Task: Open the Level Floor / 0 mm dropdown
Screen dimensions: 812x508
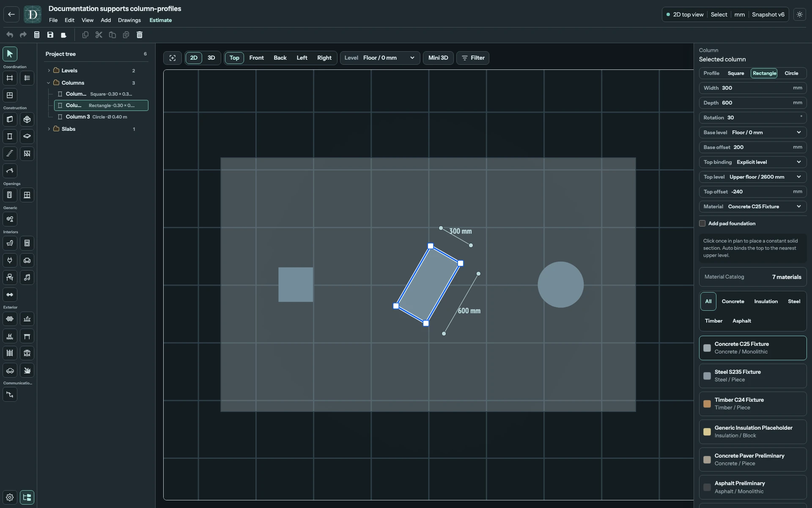Action: (380, 58)
